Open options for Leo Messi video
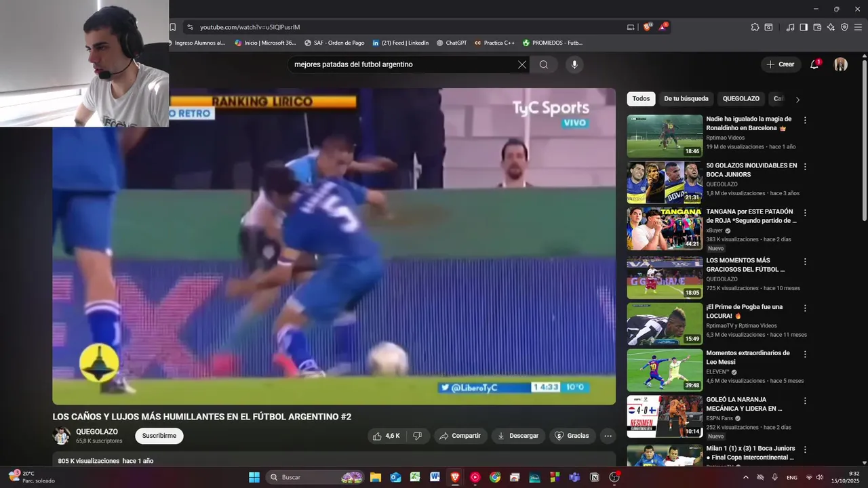Image resolution: width=868 pixels, height=488 pixels. pyautogui.click(x=805, y=354)
